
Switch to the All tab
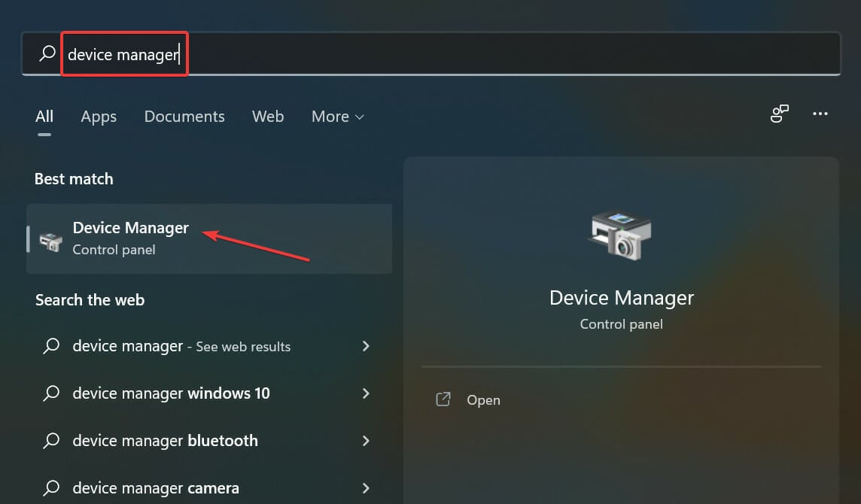(x=44, y=117)
